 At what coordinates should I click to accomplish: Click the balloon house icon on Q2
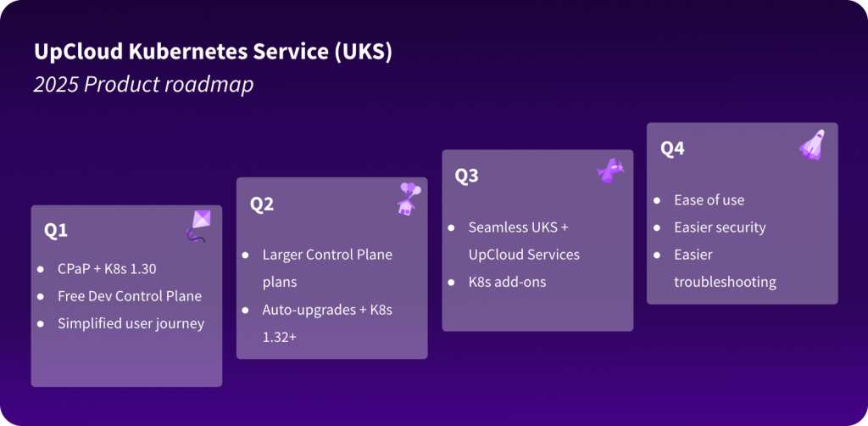pos(408,198)
